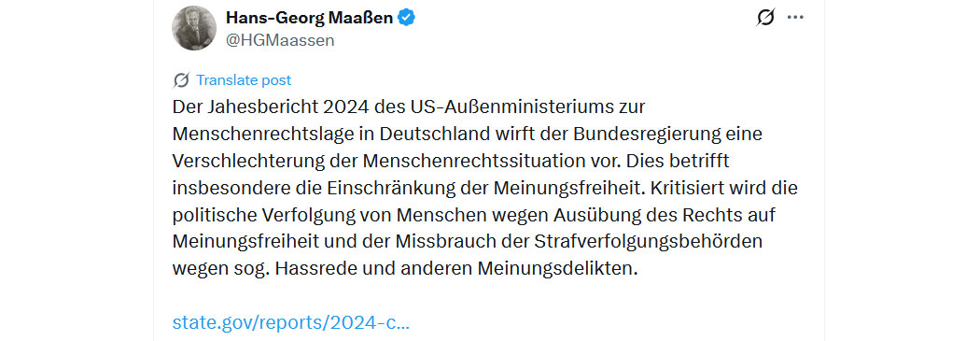Click the line starting 'Verschlechterung der Menschenrechtssituation'
This screenshot has height=341, width=980.
coord(451,162)
